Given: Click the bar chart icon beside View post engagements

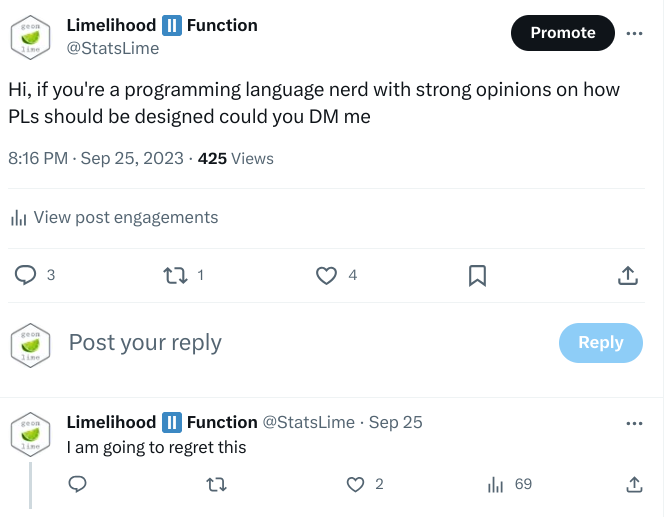Looking at the screenshot, I should (x=18, y=218).
